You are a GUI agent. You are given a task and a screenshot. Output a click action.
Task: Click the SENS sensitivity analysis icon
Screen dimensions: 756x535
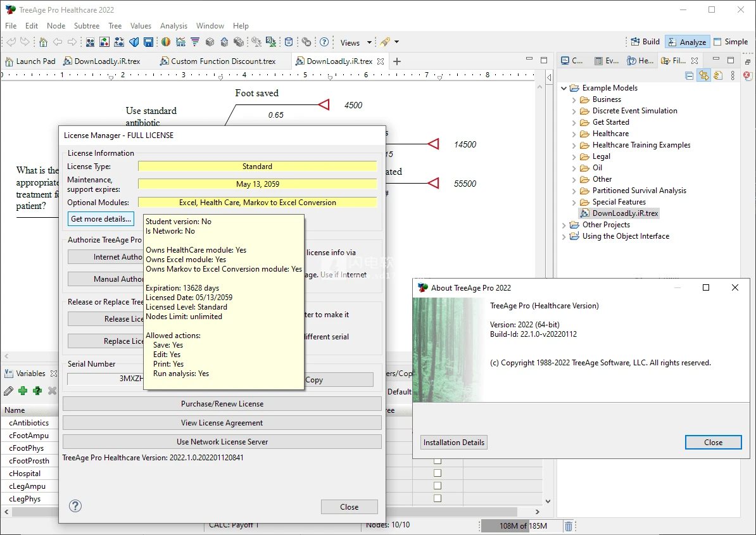coord(181,42)
